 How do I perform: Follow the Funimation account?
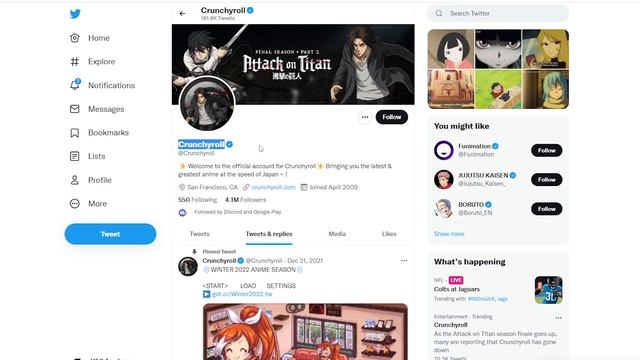(547, 151)
